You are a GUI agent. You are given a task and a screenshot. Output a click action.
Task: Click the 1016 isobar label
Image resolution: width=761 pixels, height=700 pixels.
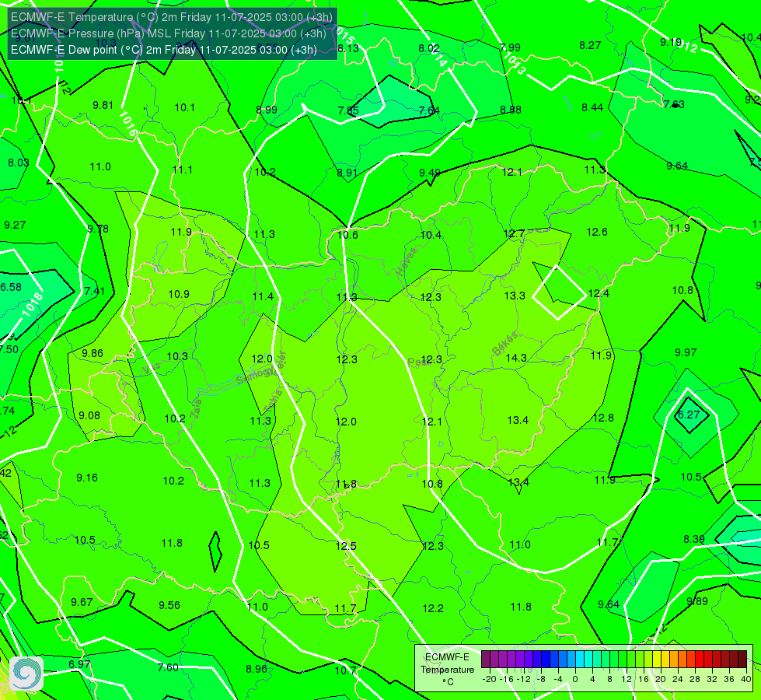click(x=127, y=124)
